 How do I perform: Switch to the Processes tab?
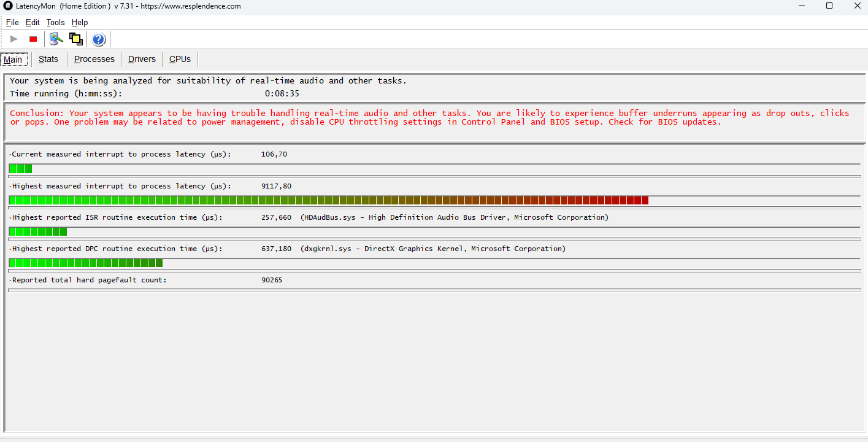coord(94,60)
